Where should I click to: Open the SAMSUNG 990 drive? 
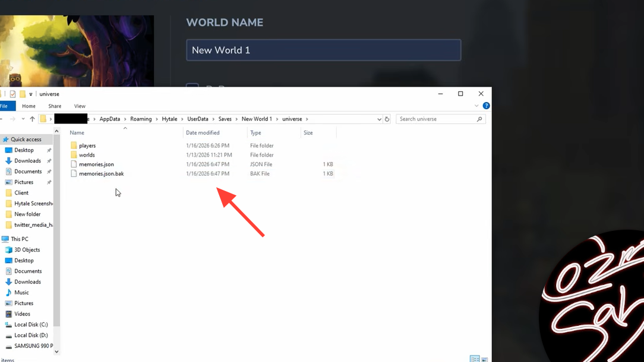(x=33, y=346)
